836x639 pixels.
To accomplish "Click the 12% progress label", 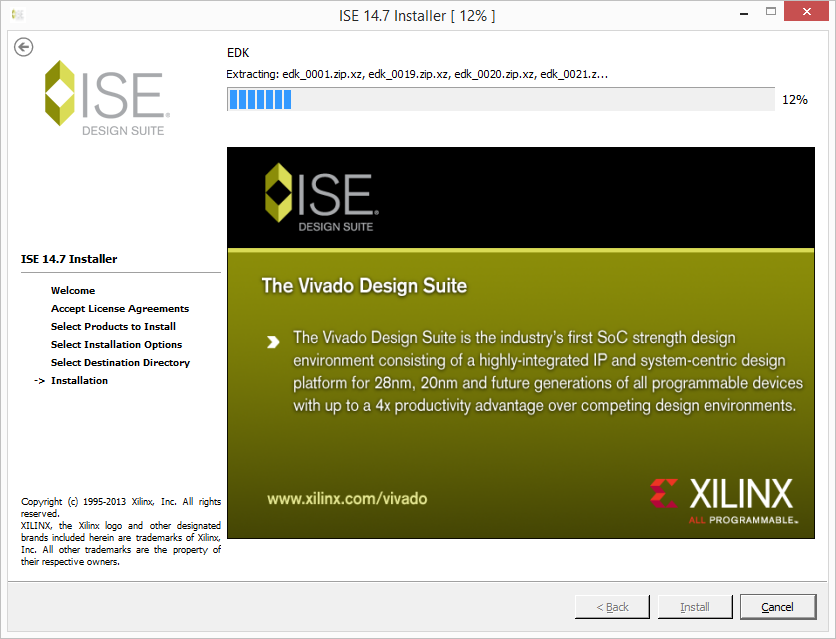I will (794, 100).
